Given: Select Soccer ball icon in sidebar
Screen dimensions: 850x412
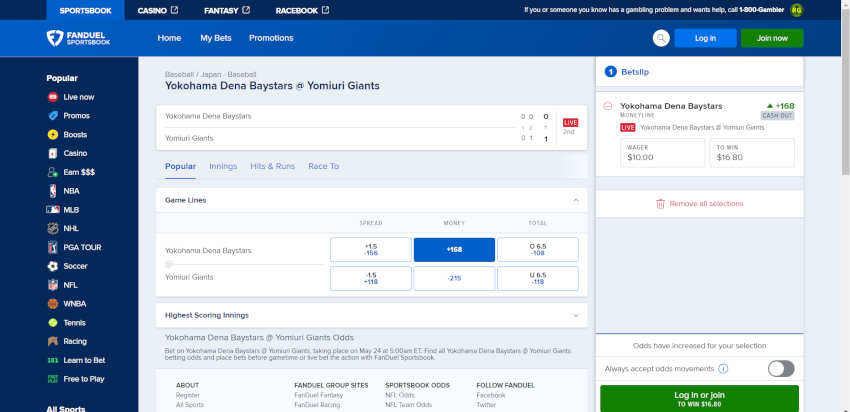Looking at the screenshot, I should pos(53,266).
